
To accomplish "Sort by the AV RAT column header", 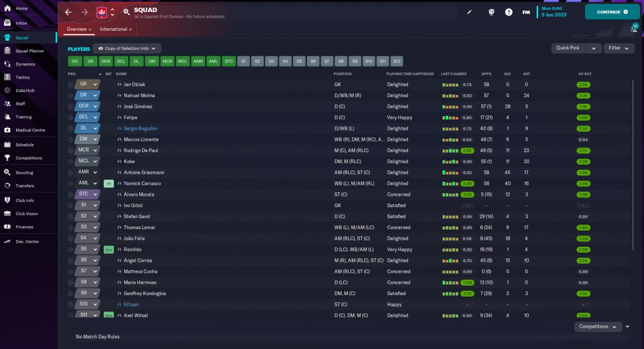I will pyautogui.click(x=585, y=74).
